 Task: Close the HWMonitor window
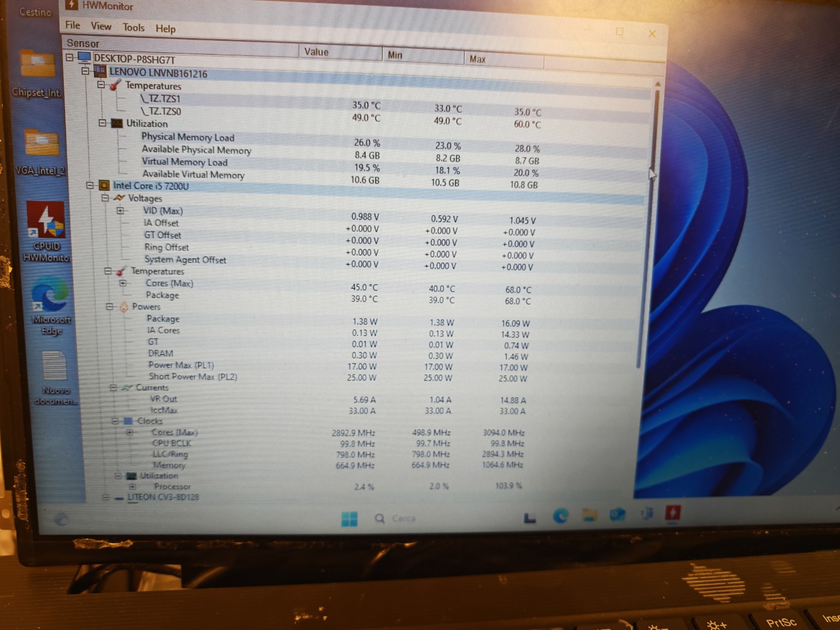click(x=652, y=33)
